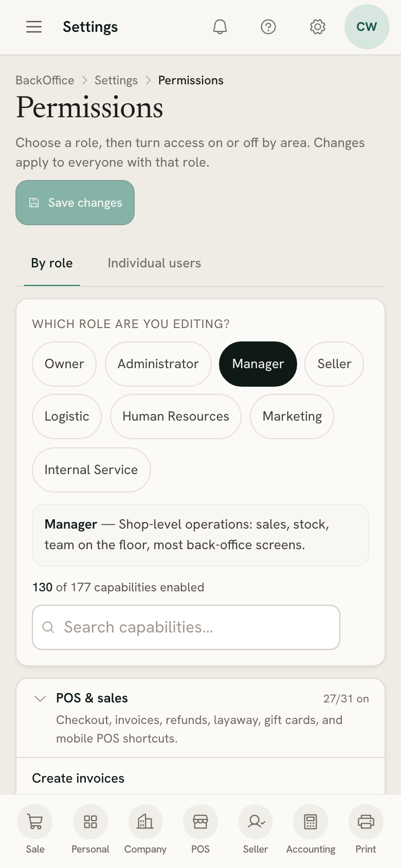Click the Sale cart icon
The width and height of the screenshot is (401, 868).
point(35,822)
